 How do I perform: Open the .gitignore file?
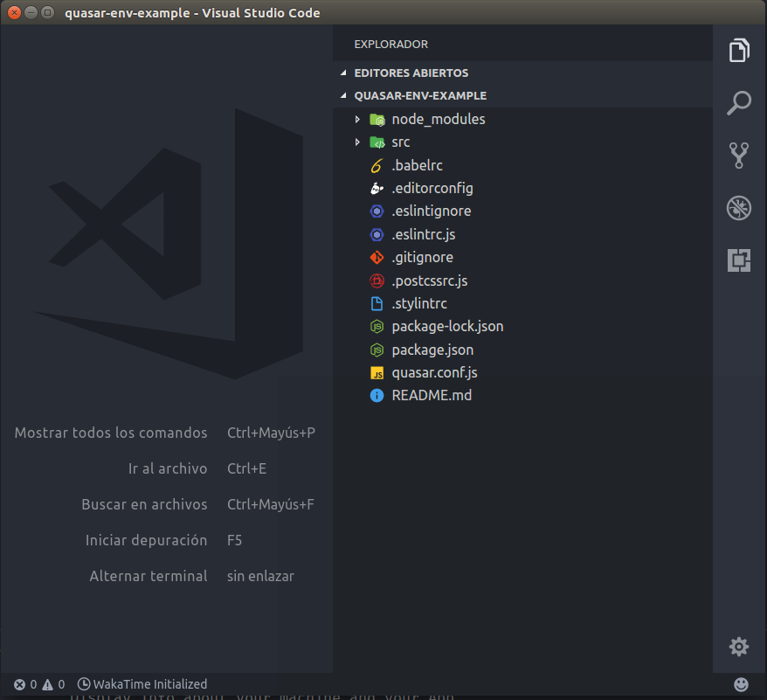tap(422, 258)
